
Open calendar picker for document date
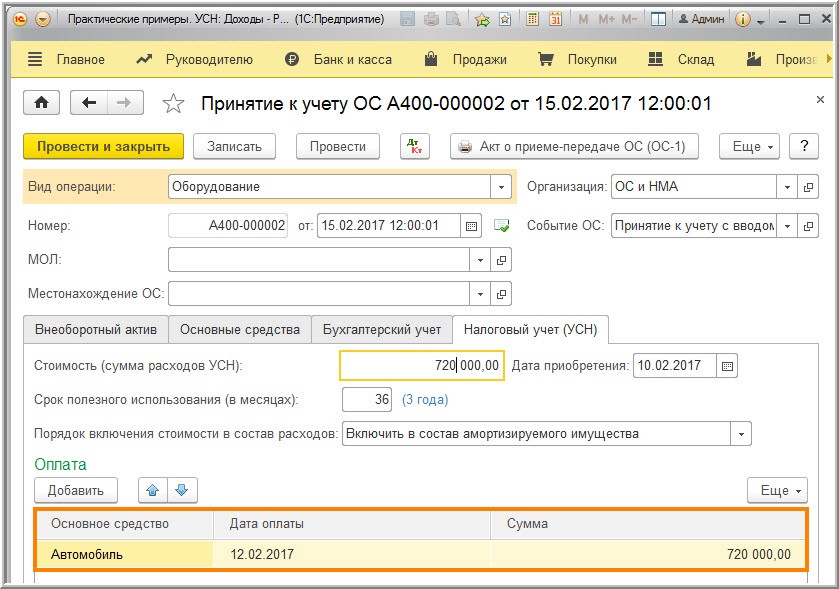pyautogui.click(x=472, y=226)
